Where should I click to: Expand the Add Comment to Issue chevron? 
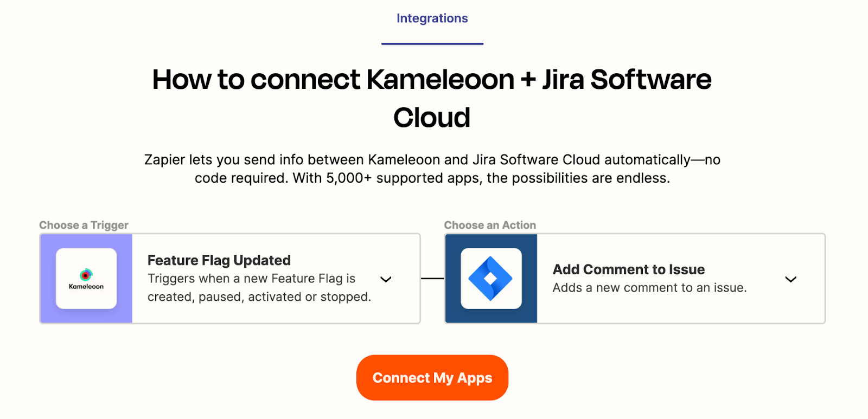791,279
